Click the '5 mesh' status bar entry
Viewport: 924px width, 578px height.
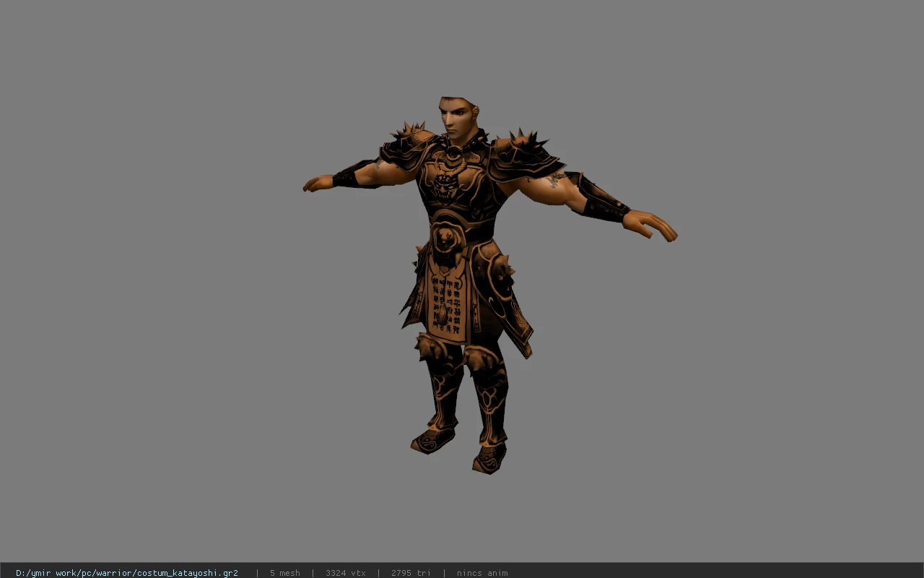coord(285,573)
